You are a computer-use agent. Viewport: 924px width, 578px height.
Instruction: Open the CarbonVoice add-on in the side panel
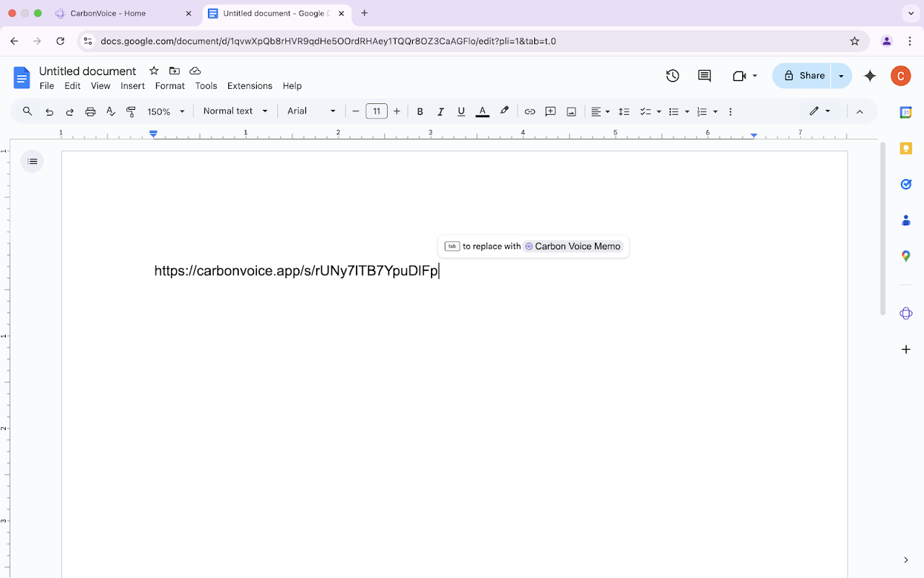click(x=906, y=314)
